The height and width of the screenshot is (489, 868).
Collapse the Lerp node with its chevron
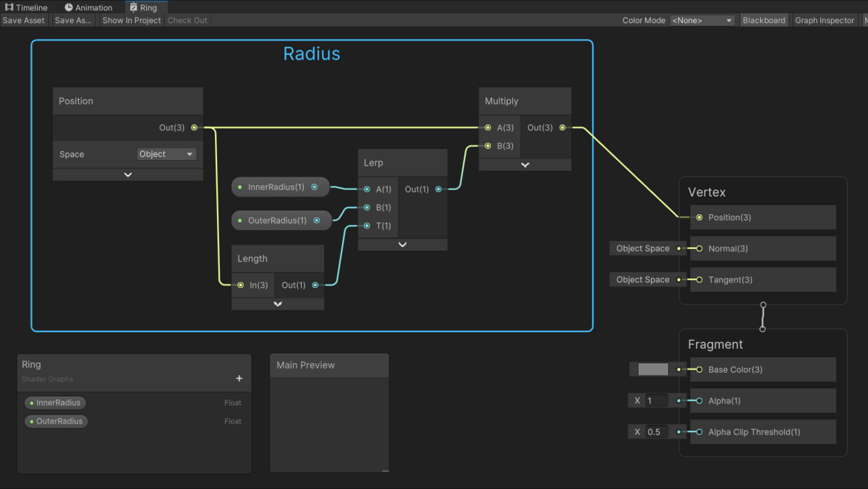point(403,244)
